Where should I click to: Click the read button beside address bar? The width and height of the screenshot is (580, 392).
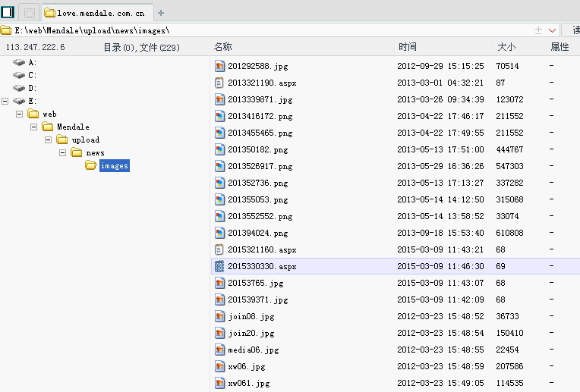pos(571,30)
